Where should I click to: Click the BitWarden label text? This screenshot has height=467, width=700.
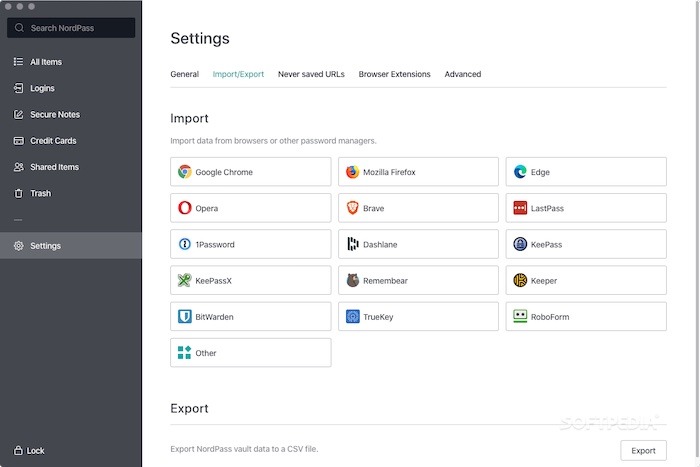pos(214,317)
